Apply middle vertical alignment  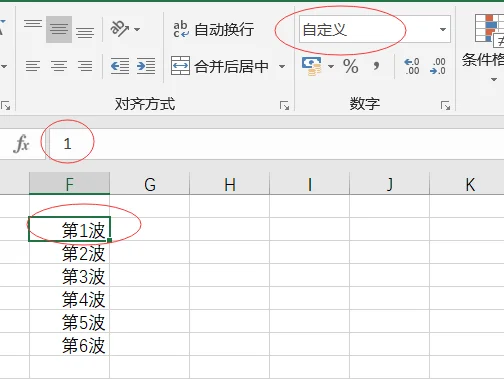(59, 29)
